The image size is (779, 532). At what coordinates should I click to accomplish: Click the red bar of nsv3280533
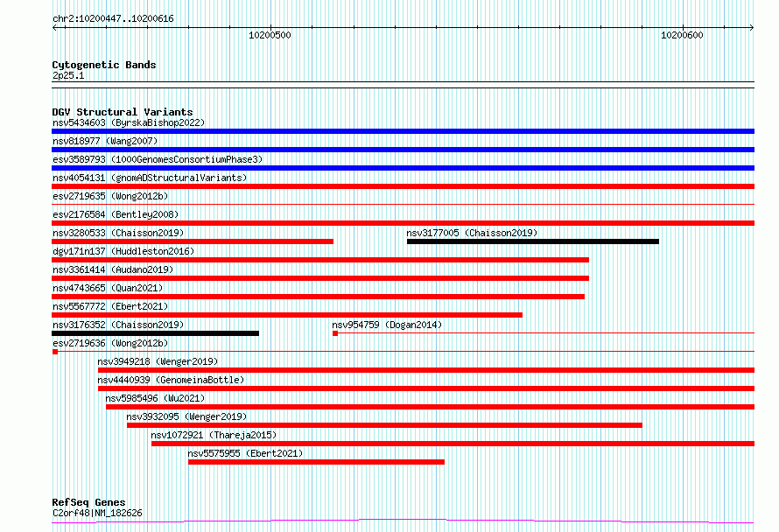193,241
